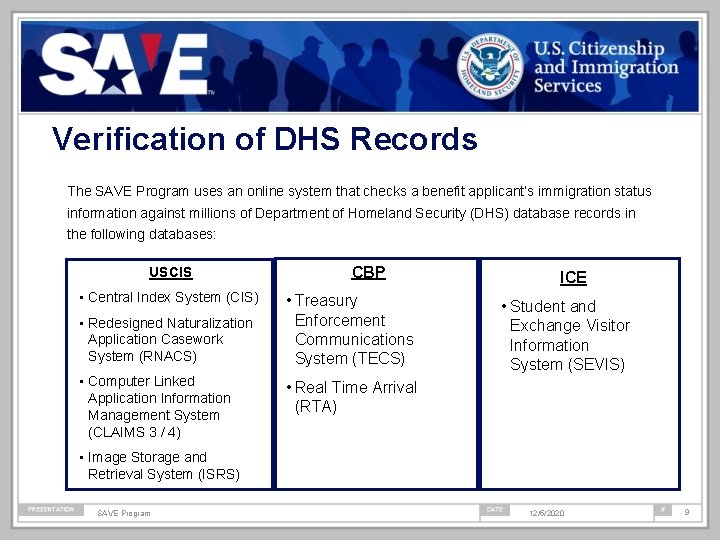
Task: Click the DATE footer label
Action: [495, 510]
